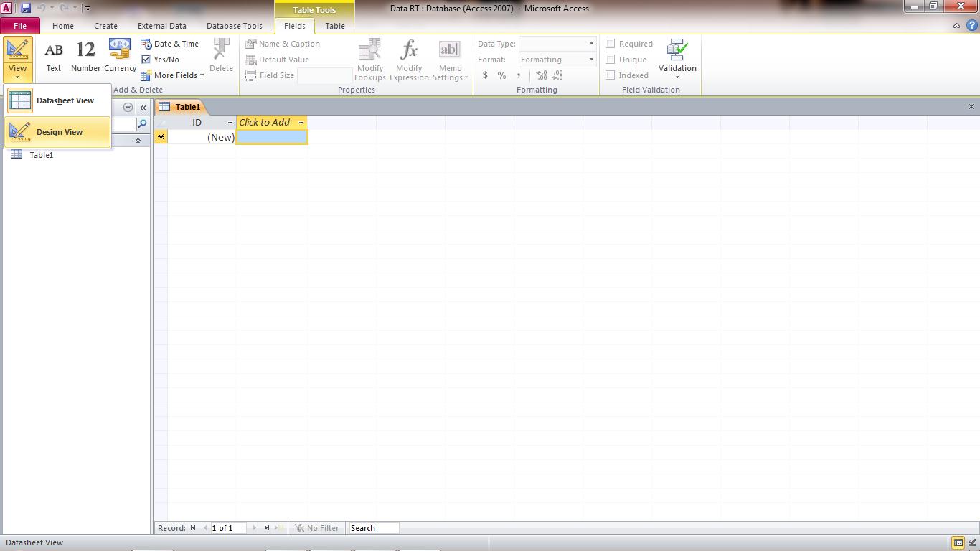Viewport: 980px width, 551px height.
Task: Collapse the navigation pane with the double chevron
Action: coord(143,108)
